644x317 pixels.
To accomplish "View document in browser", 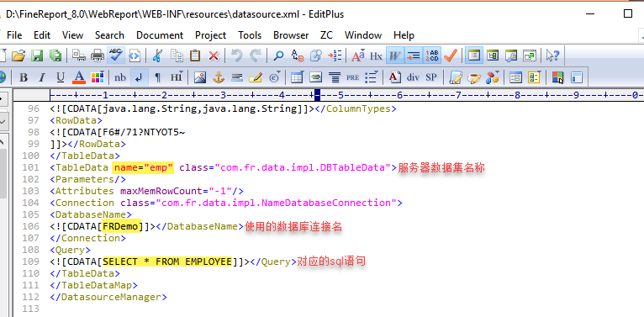I will click(135, 55).
